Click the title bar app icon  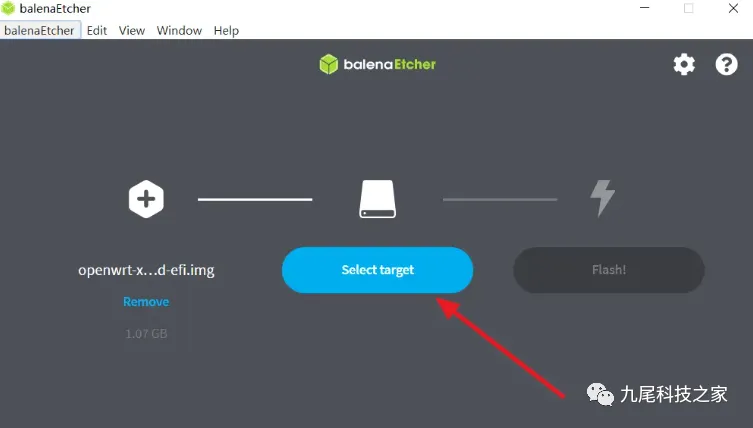8,8
